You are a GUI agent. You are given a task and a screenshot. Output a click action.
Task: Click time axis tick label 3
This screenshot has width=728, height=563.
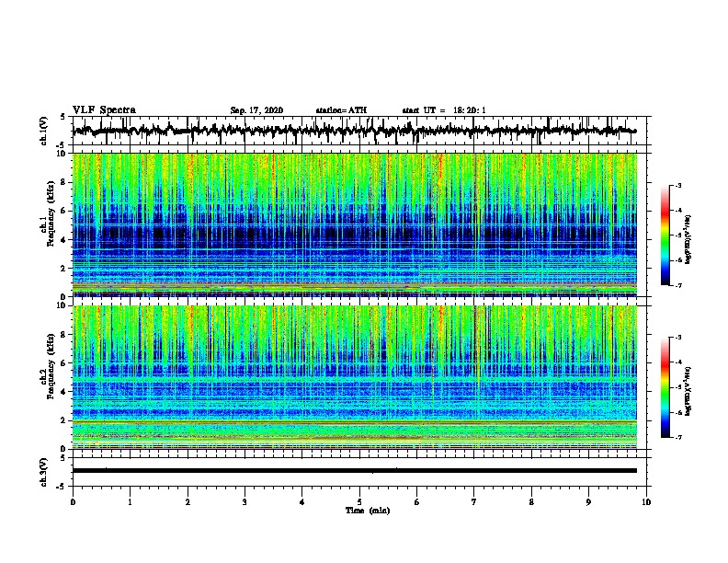coord(245,502)
